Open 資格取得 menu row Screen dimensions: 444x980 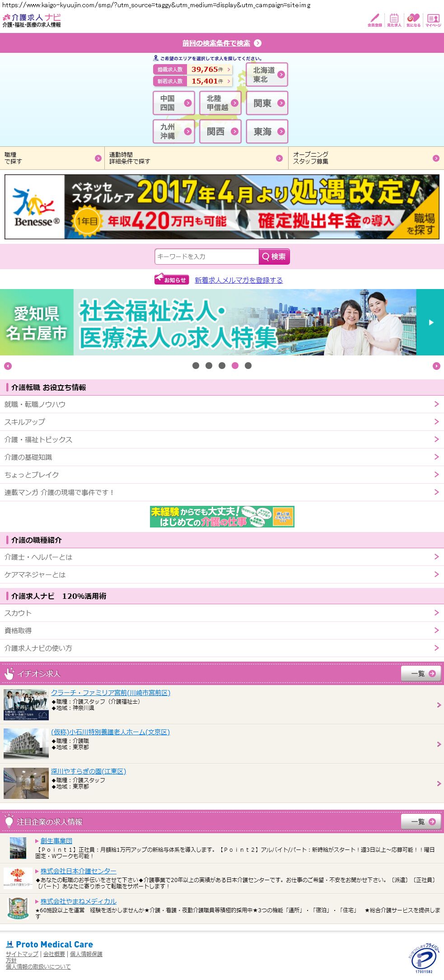pyautogui.click(x=222, y=630)
